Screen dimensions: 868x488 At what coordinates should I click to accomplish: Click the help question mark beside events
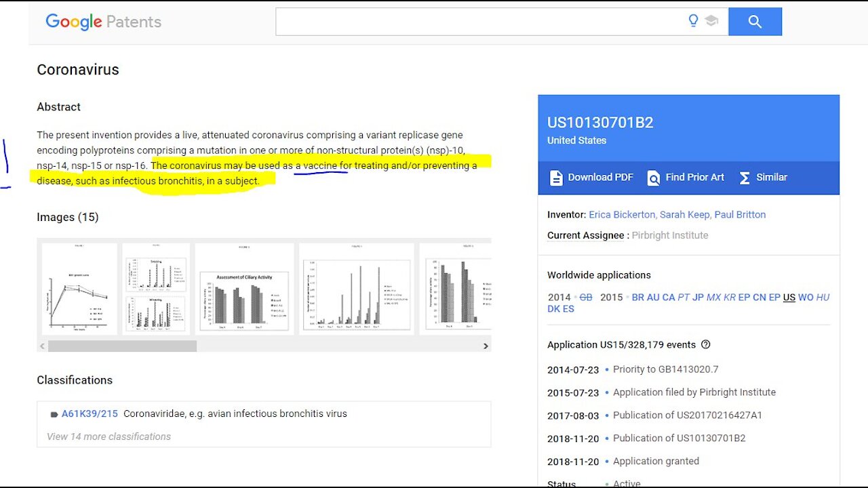click(x=705, y=344)
